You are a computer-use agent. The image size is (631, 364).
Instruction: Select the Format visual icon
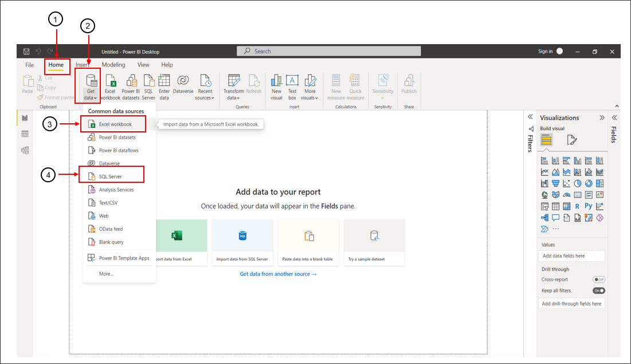click(571, 140)
